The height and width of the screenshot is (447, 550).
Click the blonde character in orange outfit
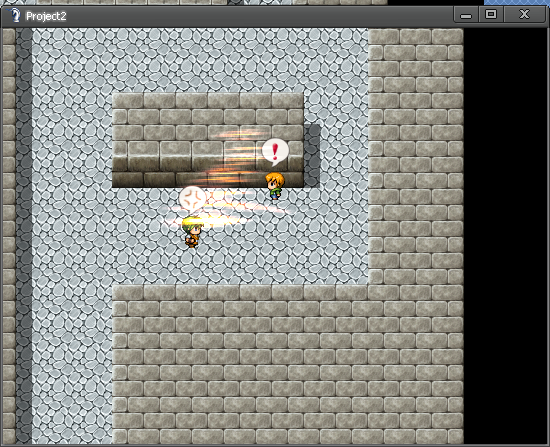click(x=193, y=232)
